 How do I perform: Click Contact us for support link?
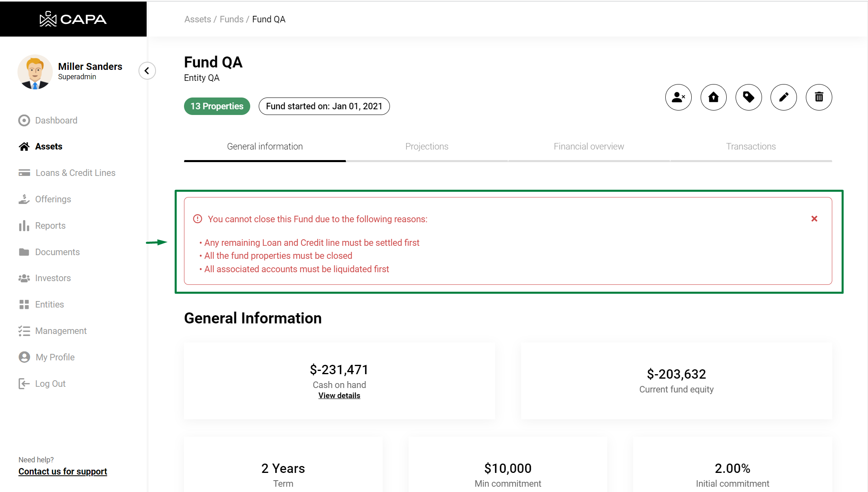click(x=63, y=472)
